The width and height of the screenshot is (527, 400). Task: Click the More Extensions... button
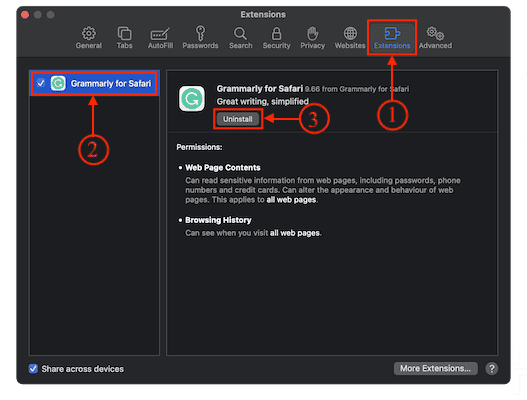pos(435,368)
